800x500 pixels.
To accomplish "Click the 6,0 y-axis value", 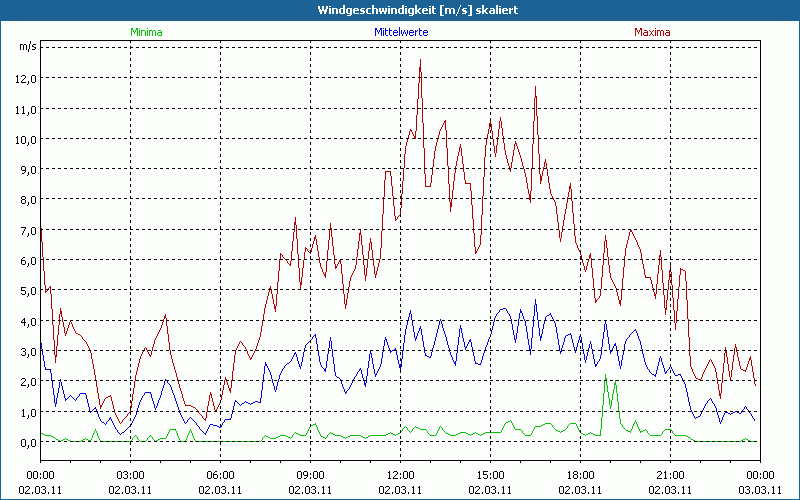I will tap(30, 261).
